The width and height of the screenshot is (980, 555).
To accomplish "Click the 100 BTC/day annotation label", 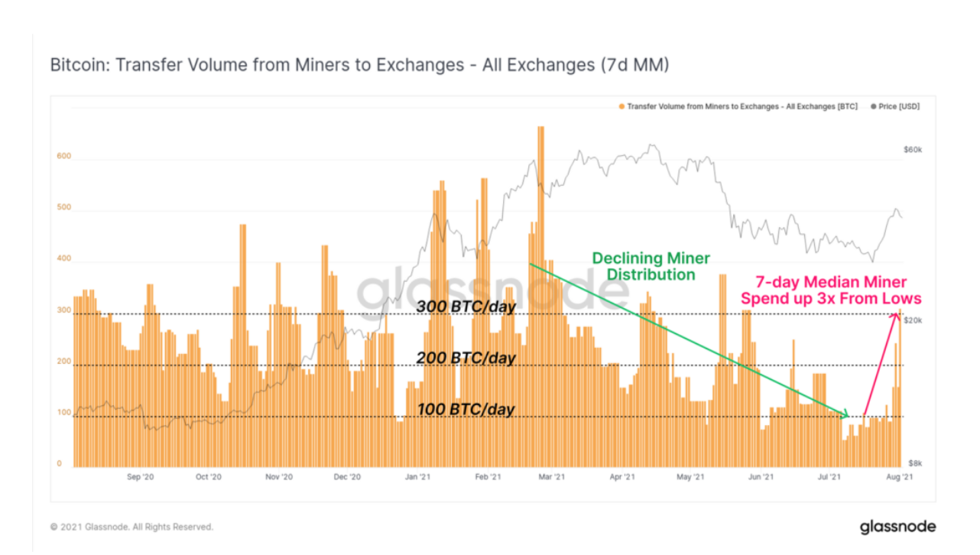I will [466, 409].
